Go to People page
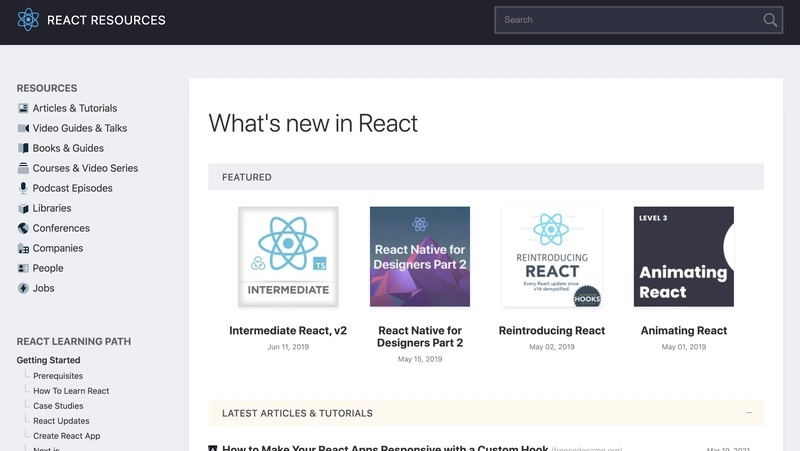The height and width of the screenshot is (451, 800). tap(48, 268)
